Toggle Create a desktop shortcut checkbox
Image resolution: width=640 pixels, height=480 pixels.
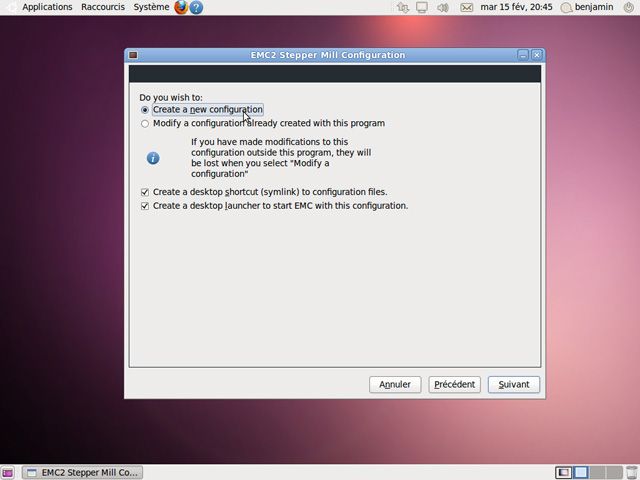pos(145,192)
